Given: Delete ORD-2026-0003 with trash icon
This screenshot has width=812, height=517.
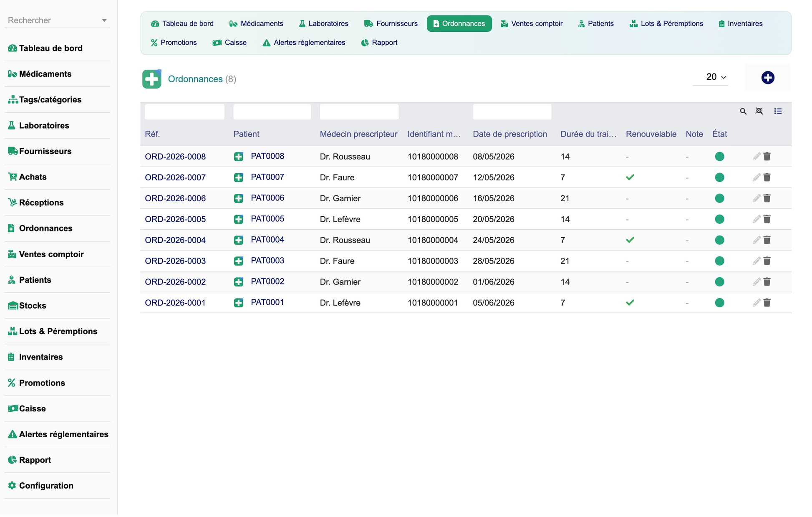Looking at the screenshot, I should (x=767, y=261).
